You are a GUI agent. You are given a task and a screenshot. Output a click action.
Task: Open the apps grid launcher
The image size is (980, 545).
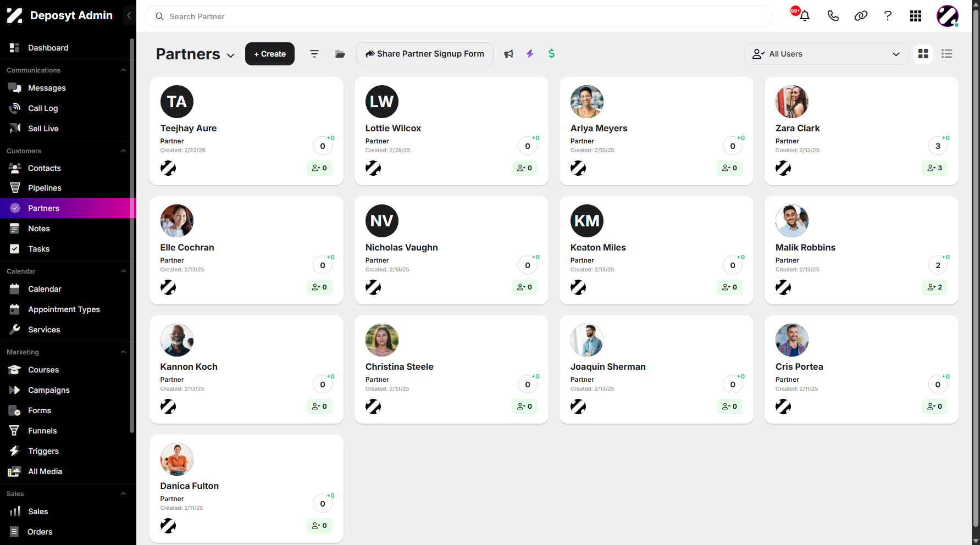[x=916, y=16]
